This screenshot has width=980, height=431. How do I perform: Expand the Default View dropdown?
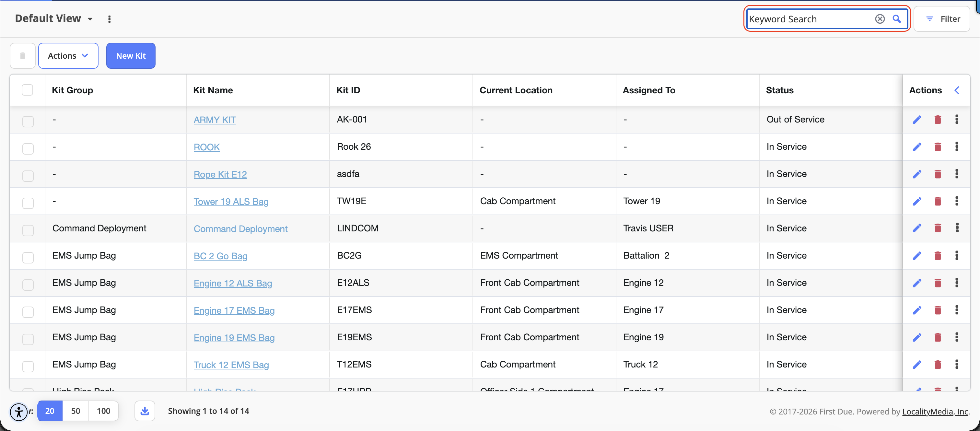tap(90, 19)
